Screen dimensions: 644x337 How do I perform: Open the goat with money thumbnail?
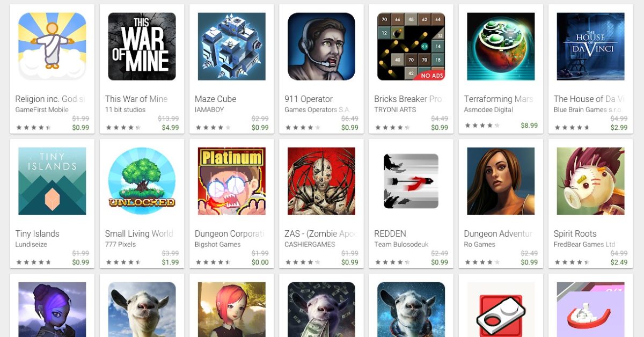pos(321,310)
